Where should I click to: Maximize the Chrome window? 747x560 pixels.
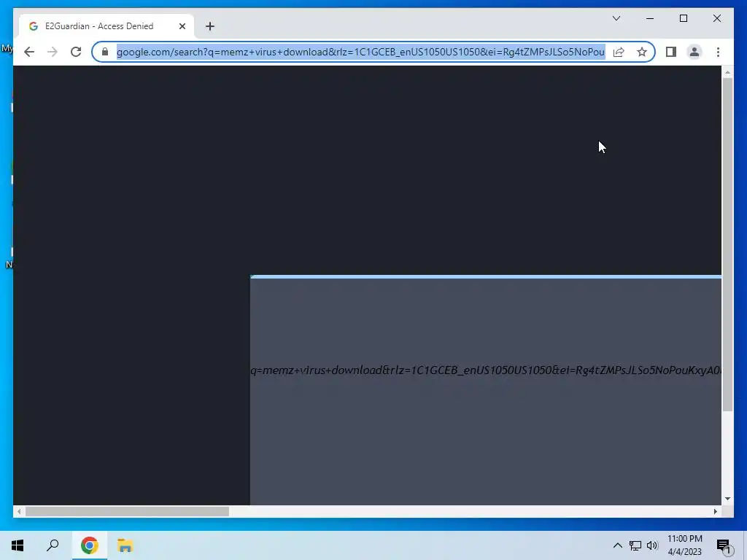tap(683, 18)
